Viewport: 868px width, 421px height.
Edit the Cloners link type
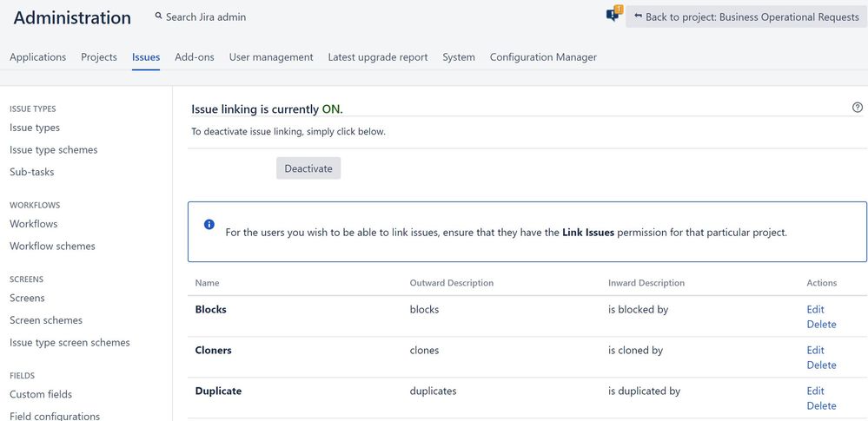coord(815,350)
